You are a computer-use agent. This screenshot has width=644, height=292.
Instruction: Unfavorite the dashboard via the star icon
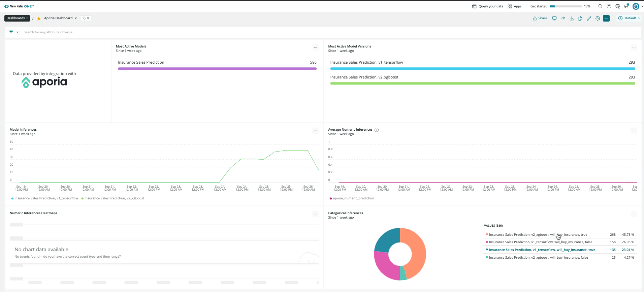39,19
